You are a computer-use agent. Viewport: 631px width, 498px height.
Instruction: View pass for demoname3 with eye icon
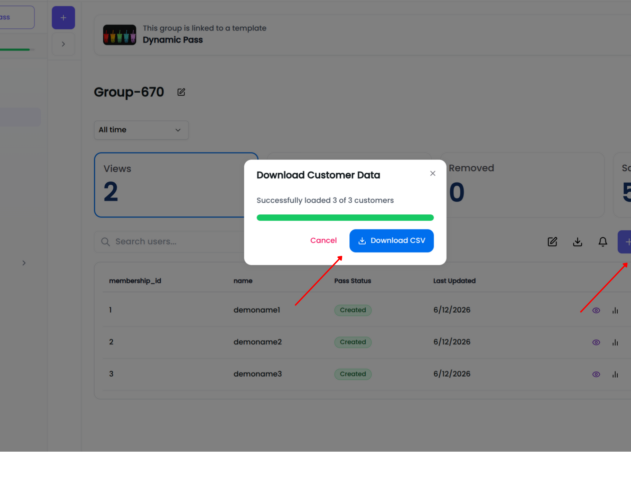point(596,374)
